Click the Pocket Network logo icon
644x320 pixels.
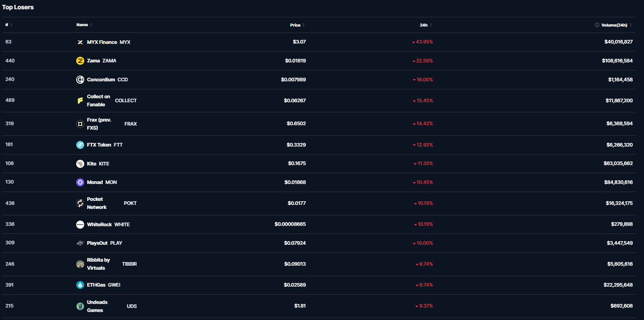(80, 203)
